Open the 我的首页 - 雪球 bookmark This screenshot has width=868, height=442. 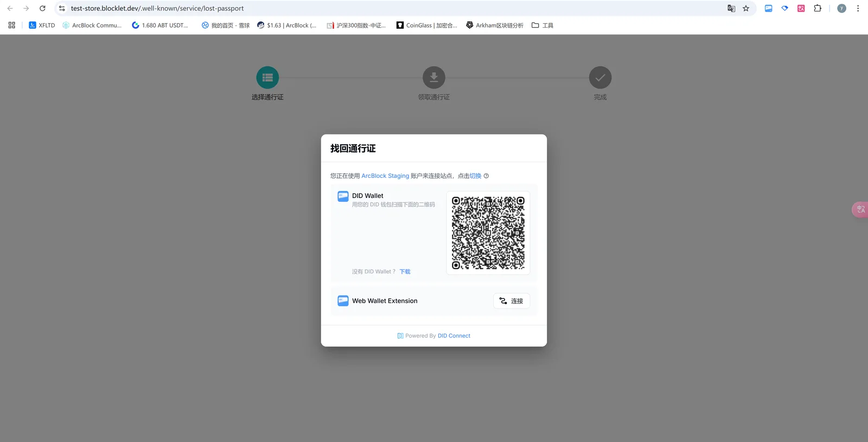[x=225, y=25]
